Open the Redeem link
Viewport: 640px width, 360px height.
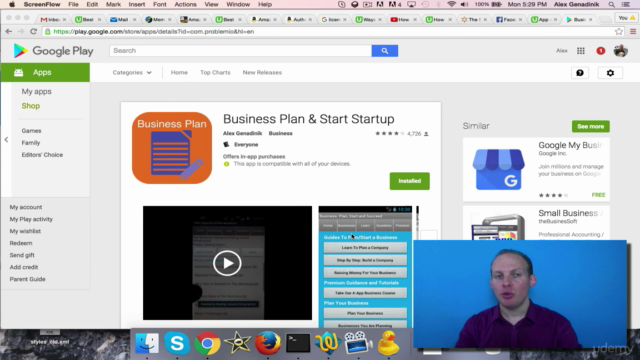pyautogui.click(x=21, y=243)
